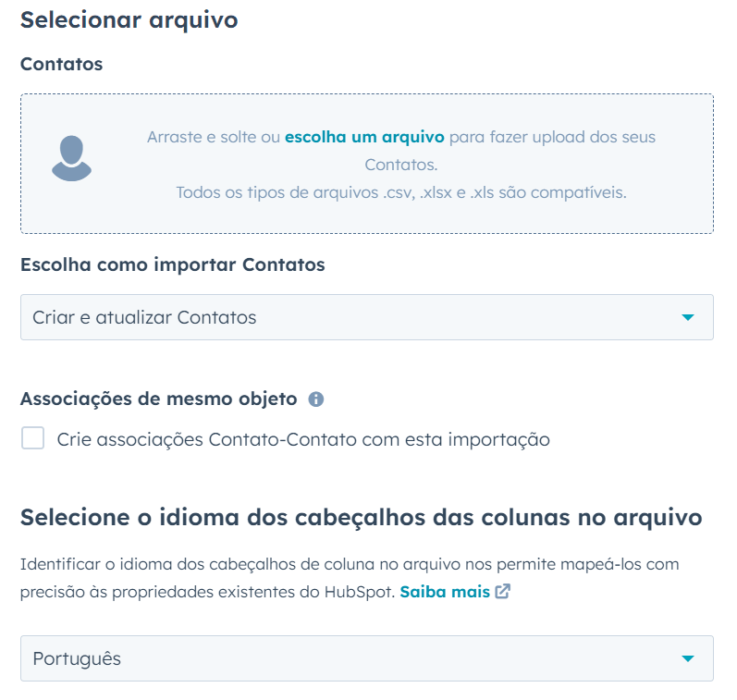This screenshot has height=700, width=737.
Task: Click the caret arrow on the Criar e atualizar Contatos field
Action: pos(687,317)
